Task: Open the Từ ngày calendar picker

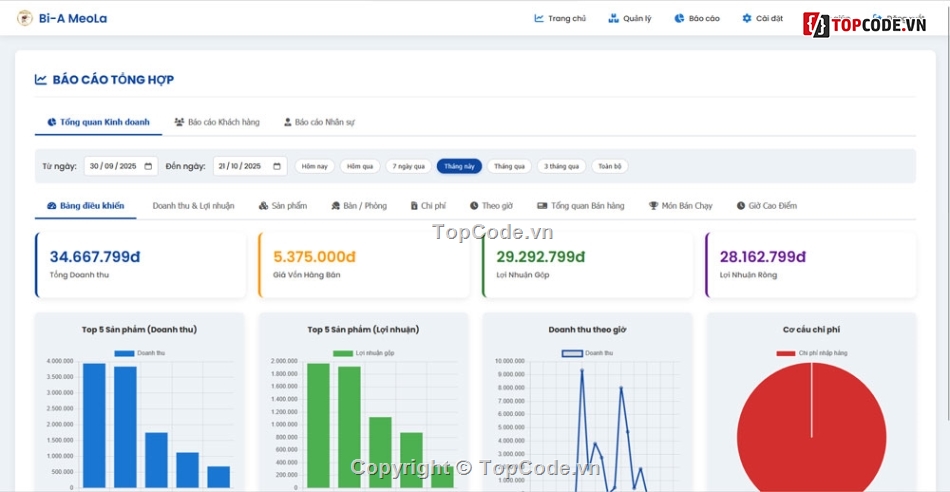Action: click(x=149, y=166)
